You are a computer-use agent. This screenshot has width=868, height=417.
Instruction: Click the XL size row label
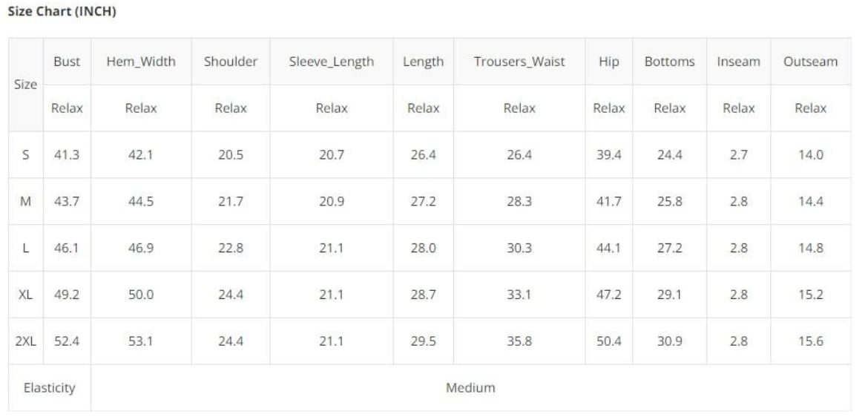coord(26,295)
